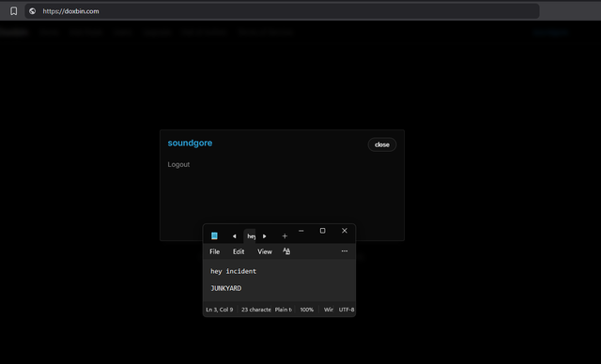Click the 'Wir' line ending status entry

tap(329, 310)
